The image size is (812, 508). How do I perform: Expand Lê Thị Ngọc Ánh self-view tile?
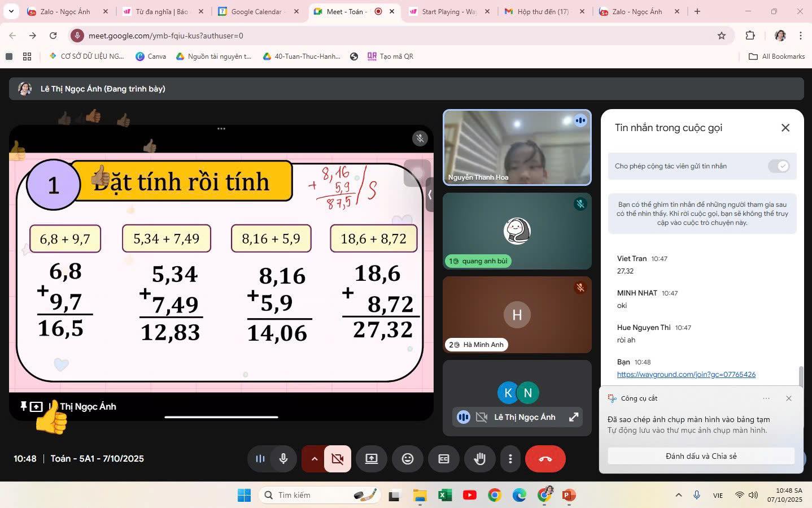click(574, 417)
